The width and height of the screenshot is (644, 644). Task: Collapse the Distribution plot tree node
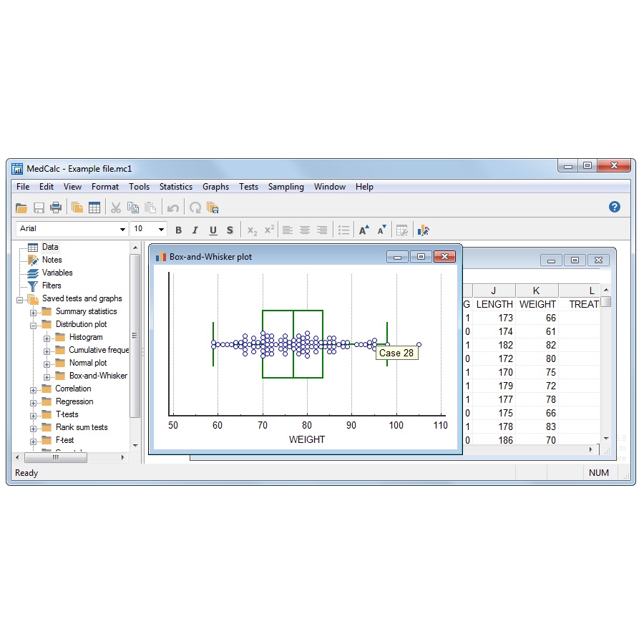coord(33,325)
